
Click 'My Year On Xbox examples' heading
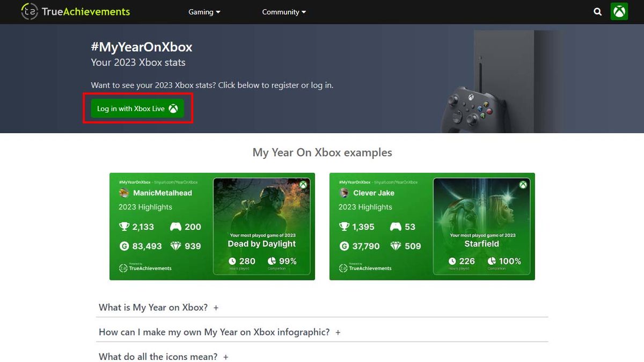(x=322, y=153)
